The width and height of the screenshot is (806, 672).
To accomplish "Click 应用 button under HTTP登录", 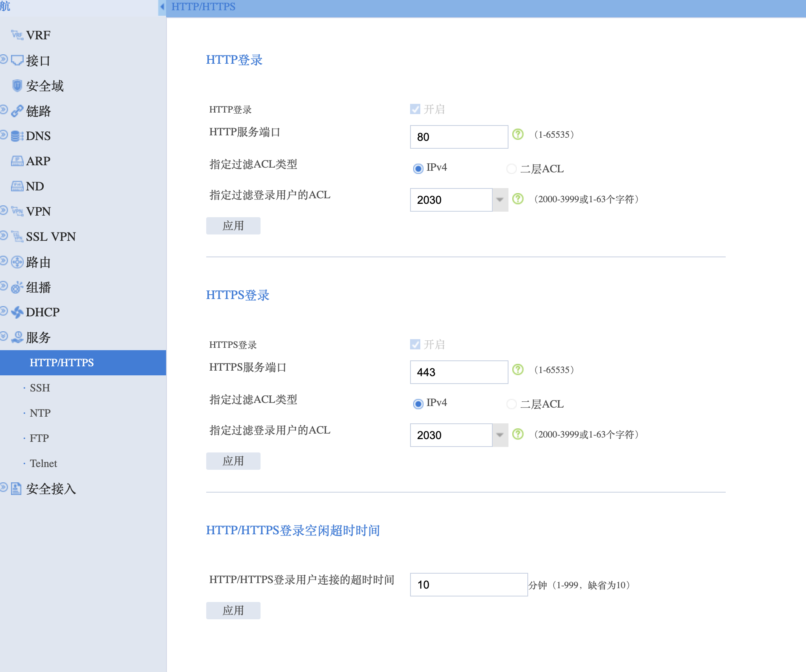I will [233, 226].
